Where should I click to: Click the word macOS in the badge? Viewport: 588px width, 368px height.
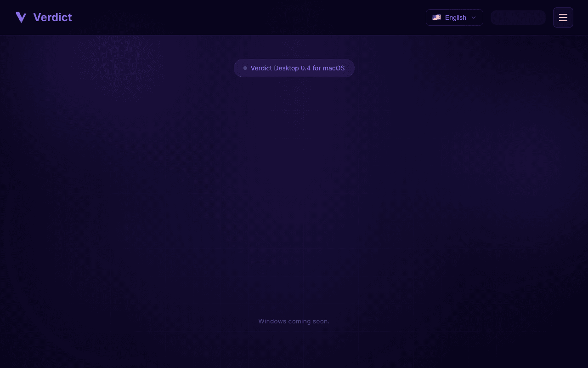coord(334,68)
